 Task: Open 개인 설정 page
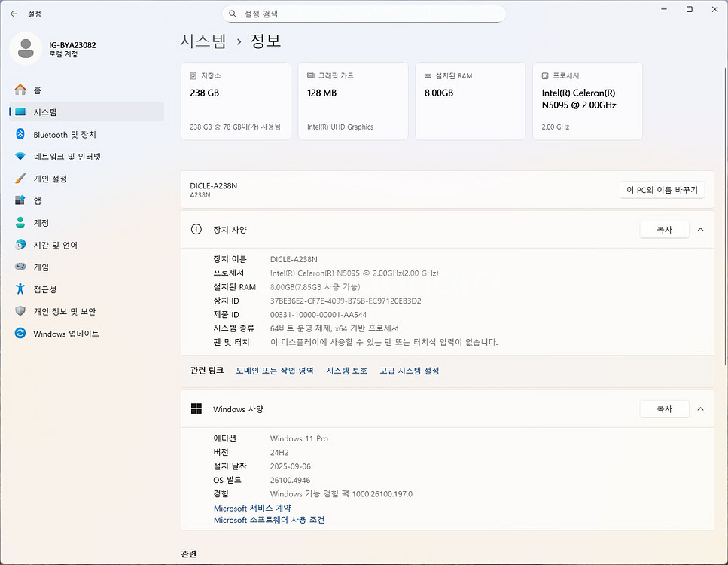[x=87, y=179]
